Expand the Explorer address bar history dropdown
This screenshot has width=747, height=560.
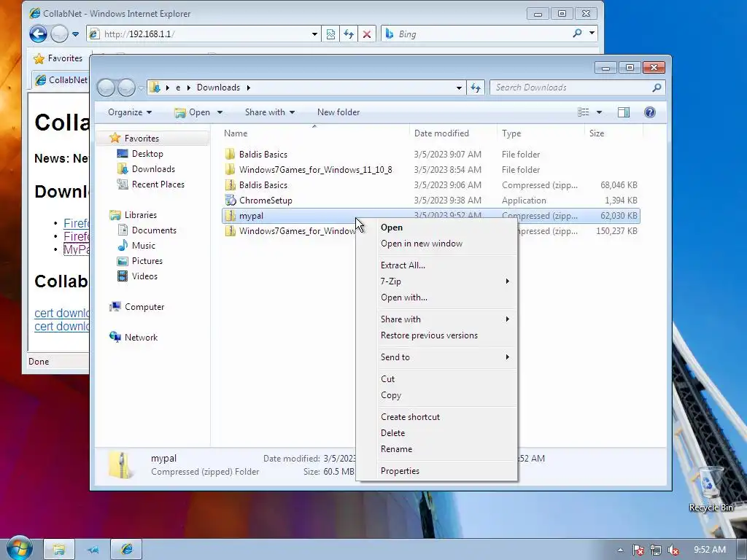click(x=459, y=87)
